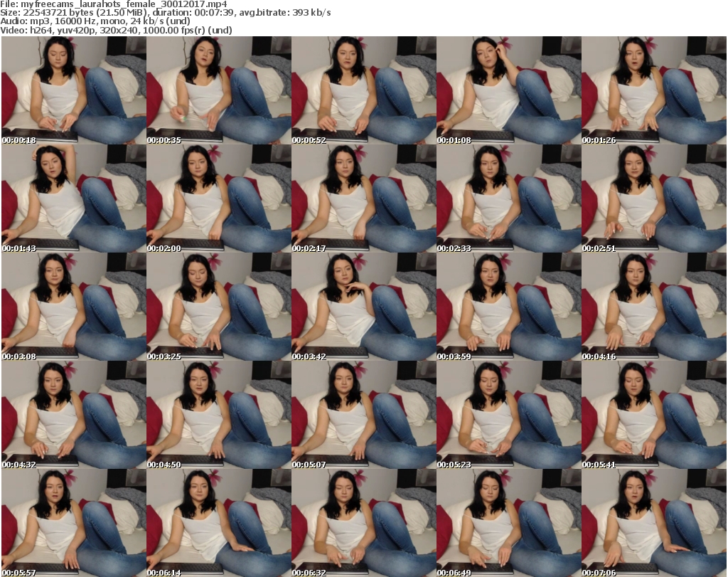The image size is (728, 577).
Task: Click the 00:04:16 video frame
Action: point(654,307)
